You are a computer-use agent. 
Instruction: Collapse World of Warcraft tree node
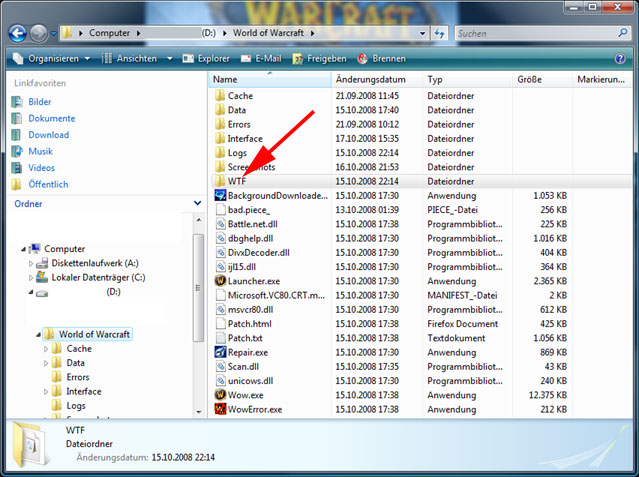[x=38, y=334]
